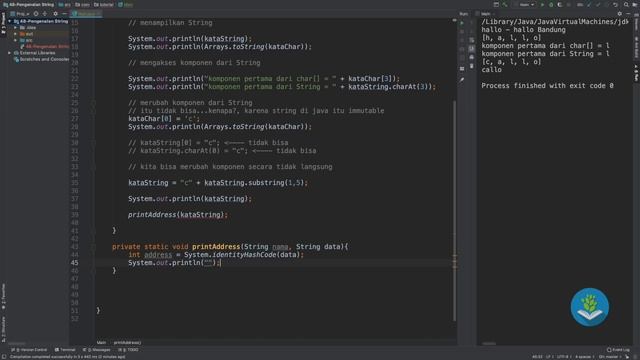This screenshot has height=360, width=640.
Task: Click the 4 spaces indent status widget
Action: click(584, 357)
